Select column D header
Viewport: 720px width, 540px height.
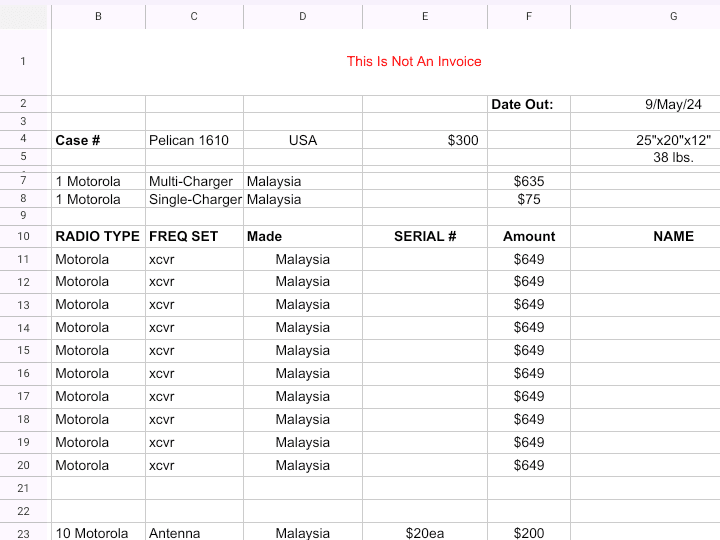(303, 17)
